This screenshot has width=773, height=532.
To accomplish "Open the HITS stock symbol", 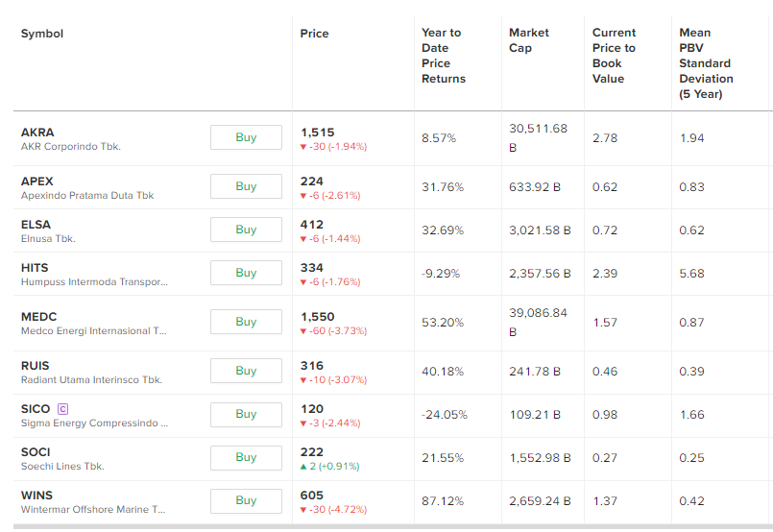I will click(x=35, y=268).
